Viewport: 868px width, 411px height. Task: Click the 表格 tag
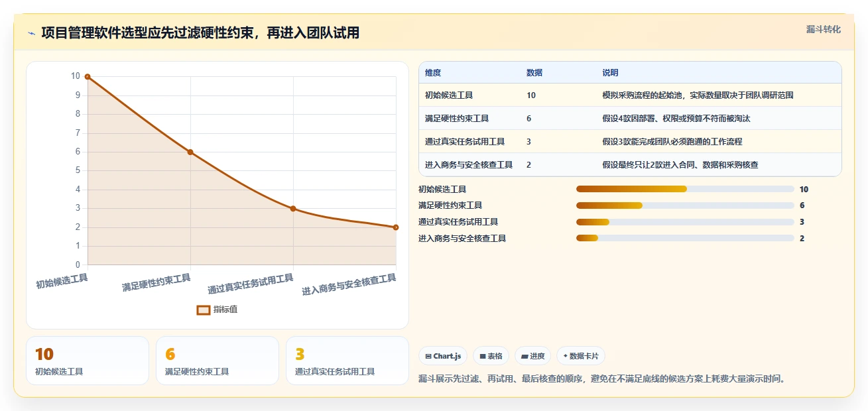[x=491, y=356]
